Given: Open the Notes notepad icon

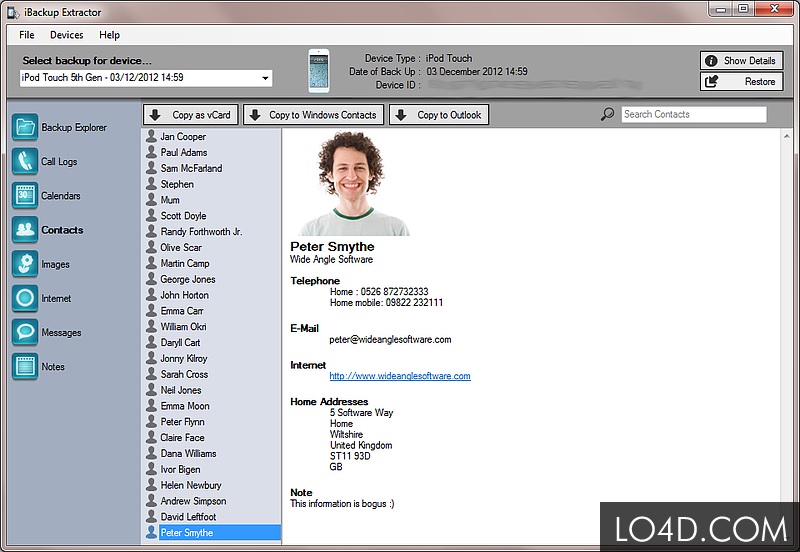Looking at the screenshot, I should point(25,366).
